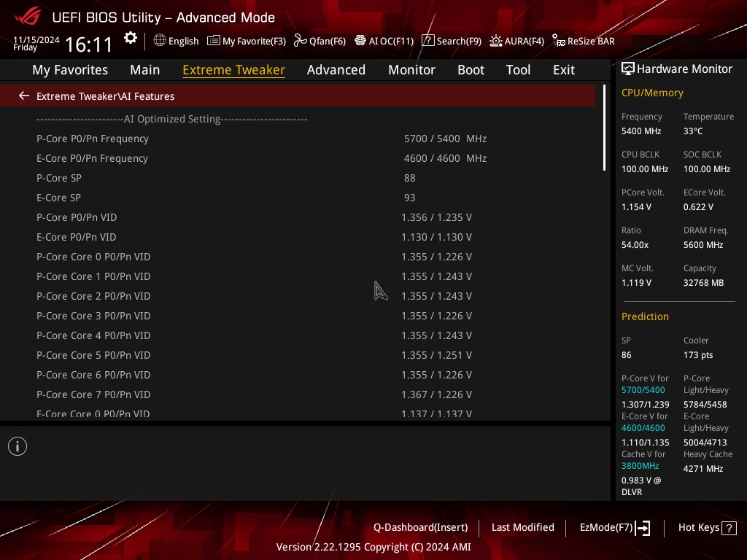Screen dimensions: 747x560
Task: Go back using the left arrow
Action: (x=24, y=96)
